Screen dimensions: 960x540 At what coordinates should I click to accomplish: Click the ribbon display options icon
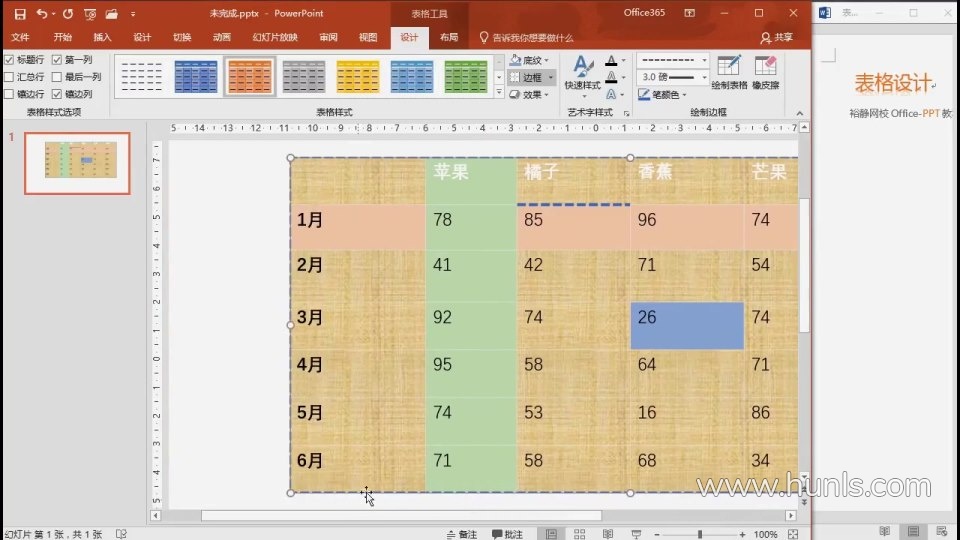(x=689, y=13)
